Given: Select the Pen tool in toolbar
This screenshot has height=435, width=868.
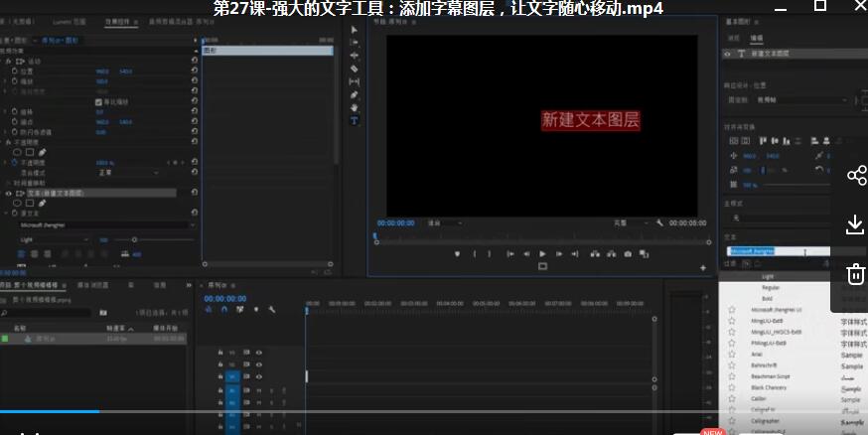Looking at the screenshot, I should [x=354, y=94].
